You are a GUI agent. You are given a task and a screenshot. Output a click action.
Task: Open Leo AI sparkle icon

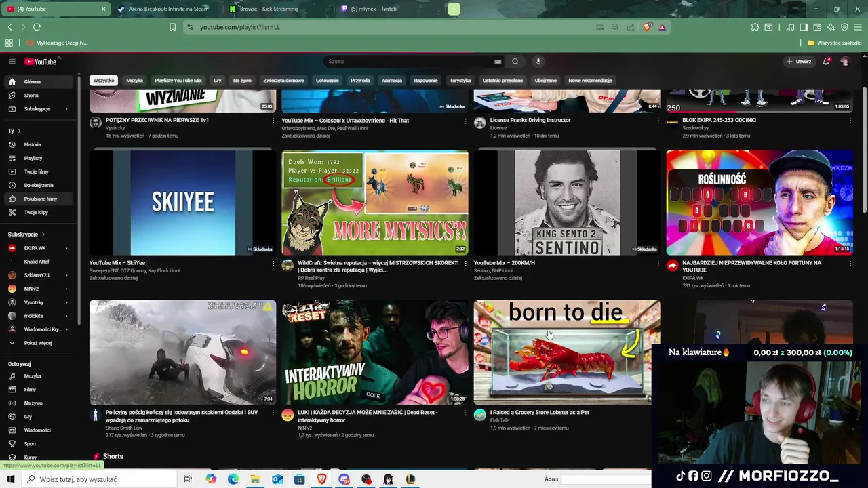[831, 27]
